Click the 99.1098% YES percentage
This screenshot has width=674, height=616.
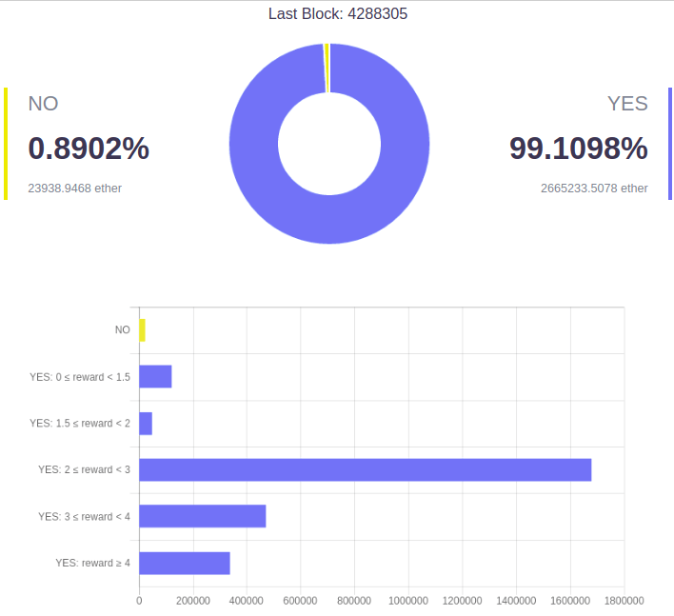578,149
